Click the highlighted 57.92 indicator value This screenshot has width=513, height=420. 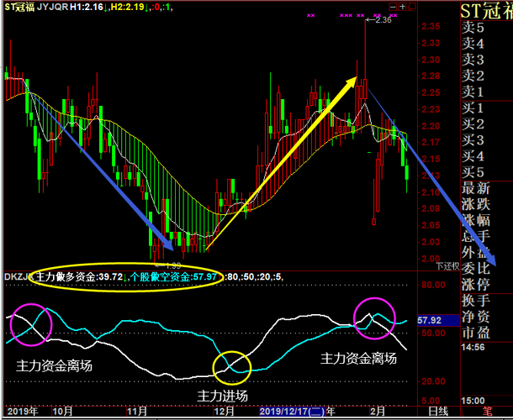coord(439,320)
